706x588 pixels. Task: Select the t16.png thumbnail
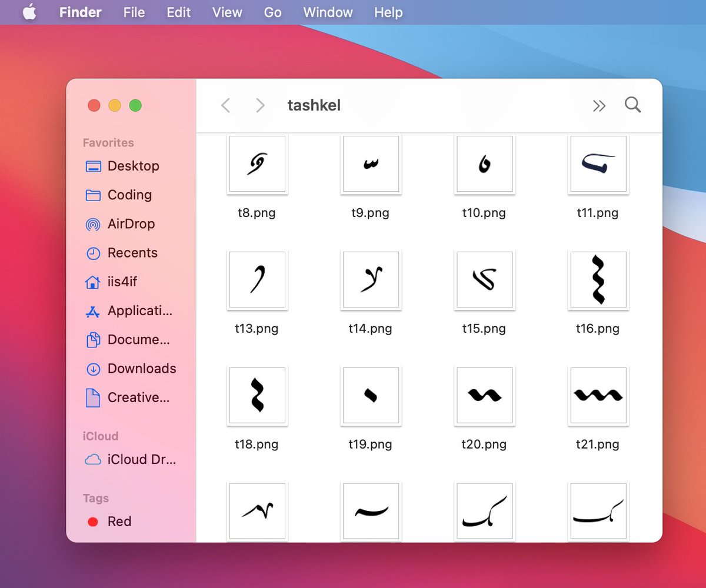(598, 280)
